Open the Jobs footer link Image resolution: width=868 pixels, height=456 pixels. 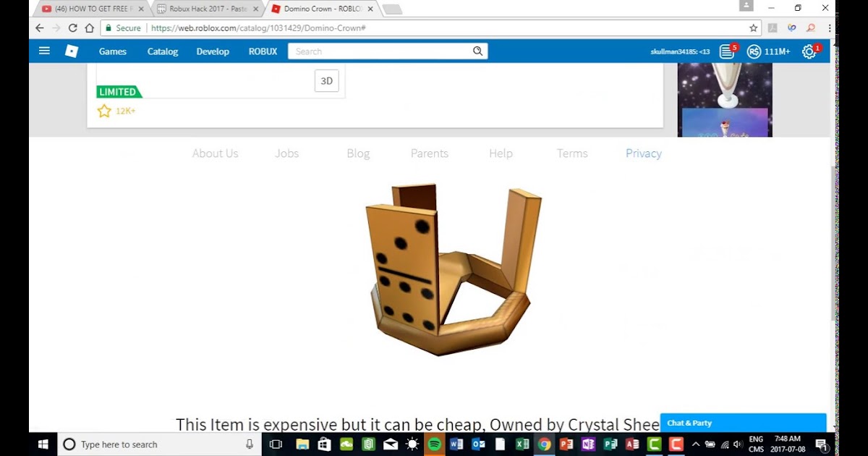(287, 153)
